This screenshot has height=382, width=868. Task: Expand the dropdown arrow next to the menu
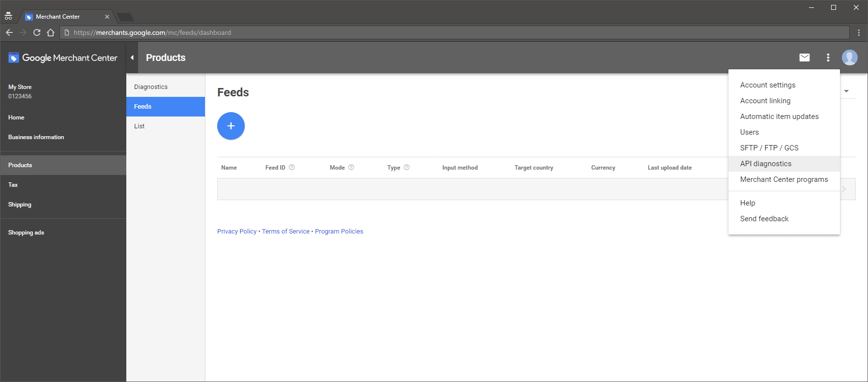(846, 91)
